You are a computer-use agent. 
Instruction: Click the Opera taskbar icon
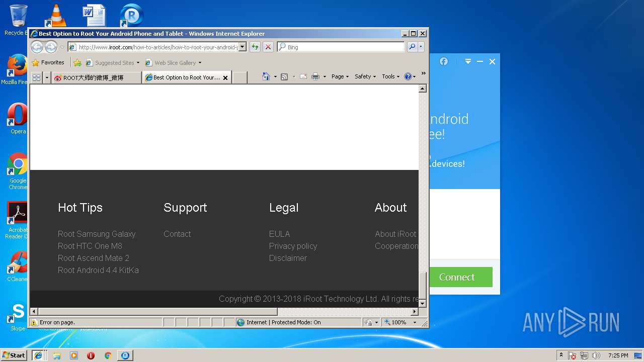[x=91, y=355]
